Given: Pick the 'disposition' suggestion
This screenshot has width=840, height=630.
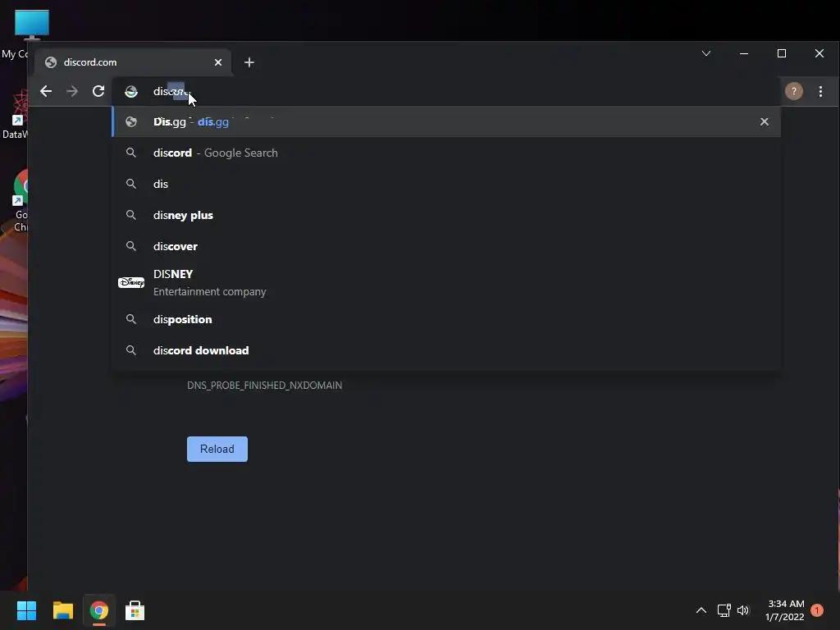Looking at the screenshot, I should point(445,319).
